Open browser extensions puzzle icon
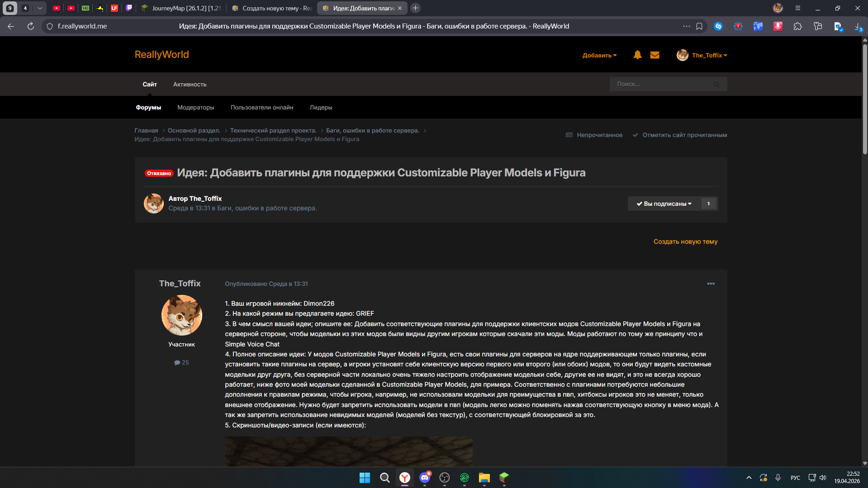The width and height of the screenshot is (868, 488). [797, 26]
